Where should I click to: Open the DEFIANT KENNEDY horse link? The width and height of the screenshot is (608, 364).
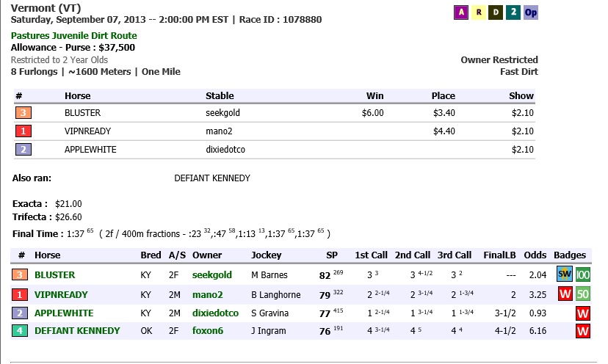point(77,331)
